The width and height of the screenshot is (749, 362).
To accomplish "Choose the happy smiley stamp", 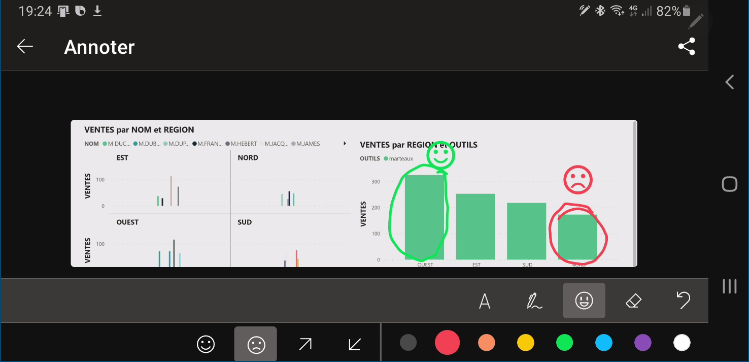I will click(x=206, y=344).
